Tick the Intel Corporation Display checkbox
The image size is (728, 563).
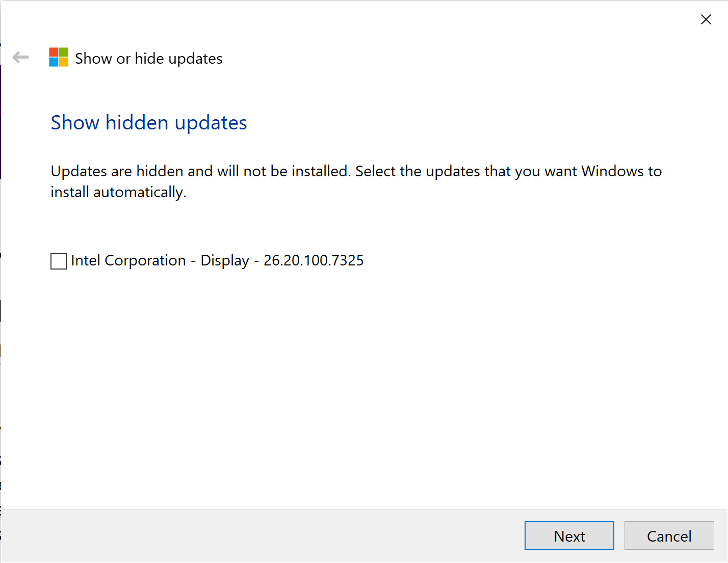pos(59,261)
